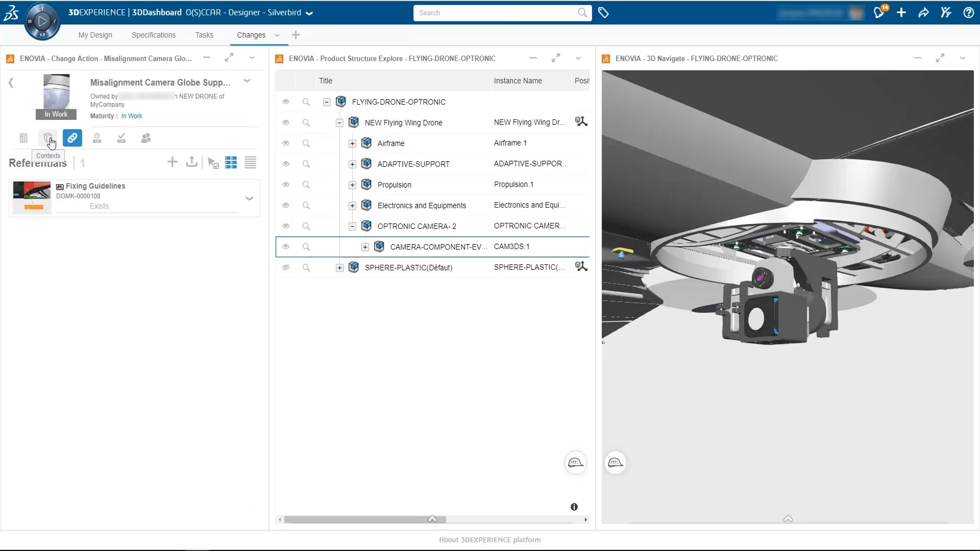This screenshot has width=980, height=551.
Task: Switch to the Specifications tab
Action: click(x=153, y=35)
